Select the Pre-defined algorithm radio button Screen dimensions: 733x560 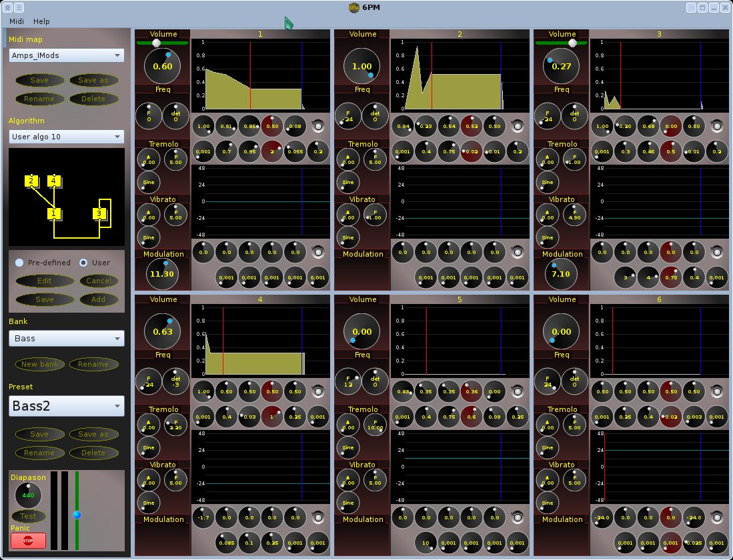[19, 263]
